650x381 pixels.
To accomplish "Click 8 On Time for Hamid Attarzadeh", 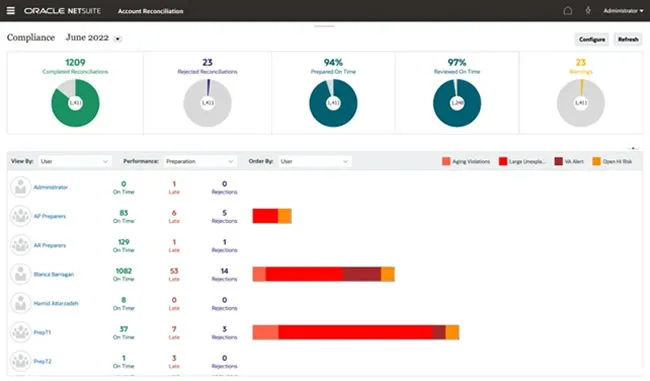I will (x=124, y=300).
